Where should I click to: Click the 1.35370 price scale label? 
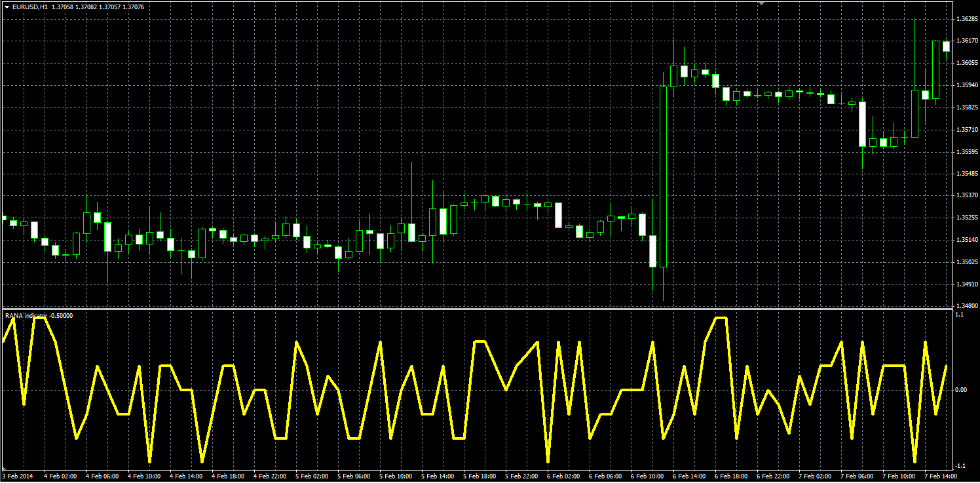968,195
